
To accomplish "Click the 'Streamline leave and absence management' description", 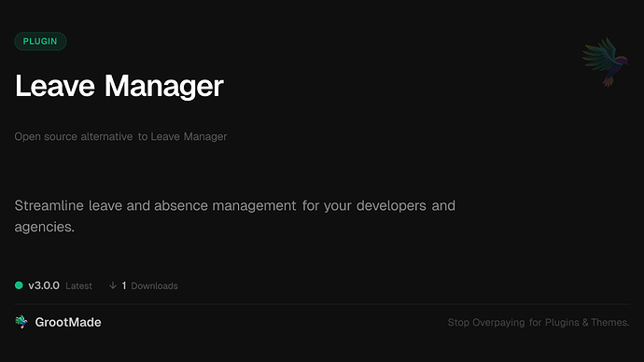I will (x=235, y=216).
